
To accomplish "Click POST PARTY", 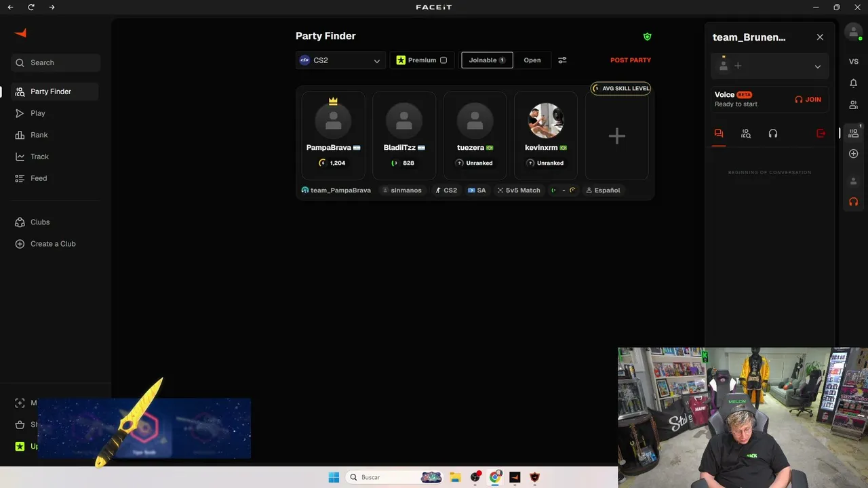I will tap(631, 60).
